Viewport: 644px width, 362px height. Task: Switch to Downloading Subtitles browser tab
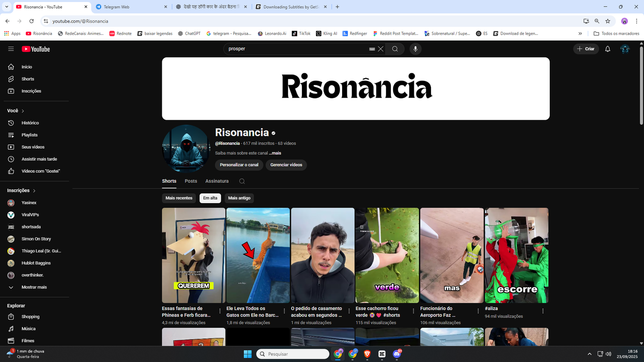[x=291, y=7]
